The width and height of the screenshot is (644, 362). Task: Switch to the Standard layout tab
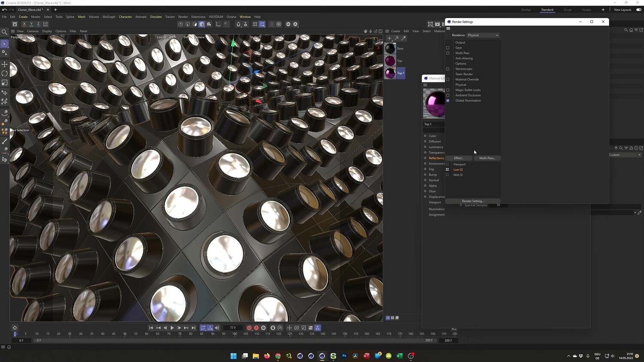point(547,10)
